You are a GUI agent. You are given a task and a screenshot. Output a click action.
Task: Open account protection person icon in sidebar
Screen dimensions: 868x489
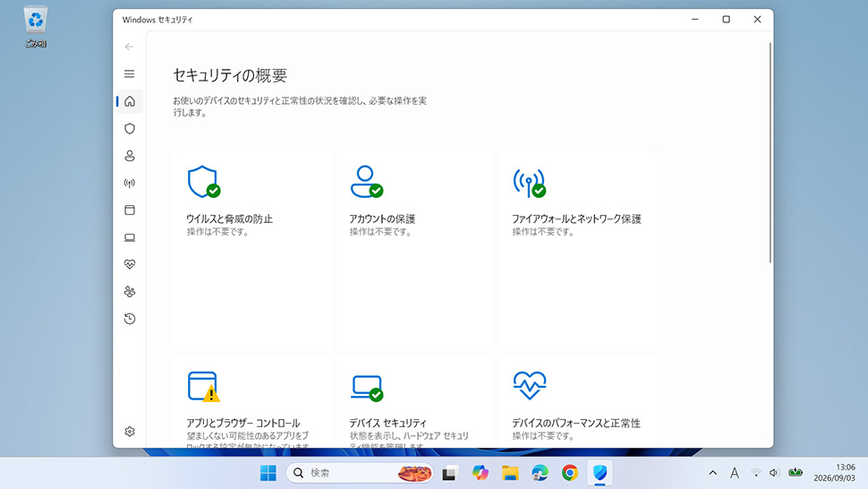130,156
